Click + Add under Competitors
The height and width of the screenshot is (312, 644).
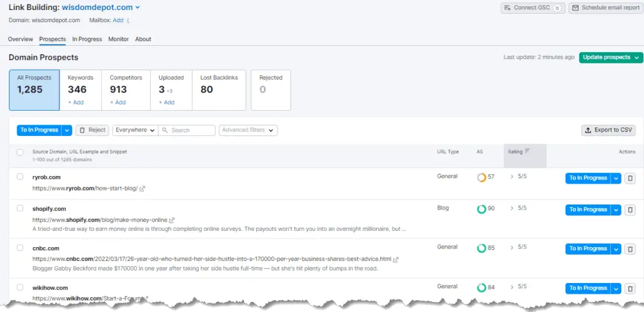(118, 103)
